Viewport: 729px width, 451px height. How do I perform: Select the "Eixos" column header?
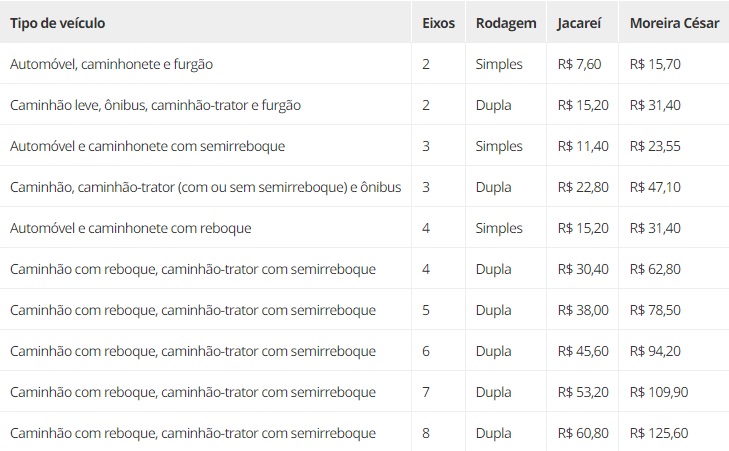click(x=438, y=23)
